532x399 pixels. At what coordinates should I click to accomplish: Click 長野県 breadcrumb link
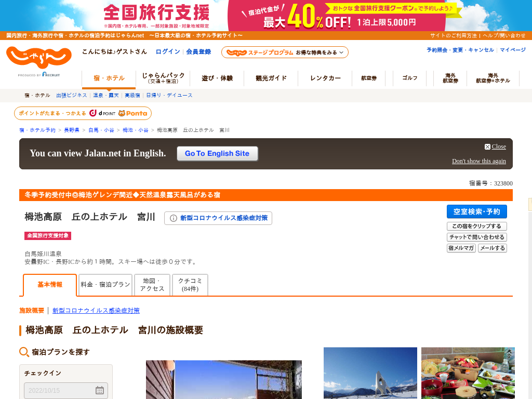click(72, 130)
